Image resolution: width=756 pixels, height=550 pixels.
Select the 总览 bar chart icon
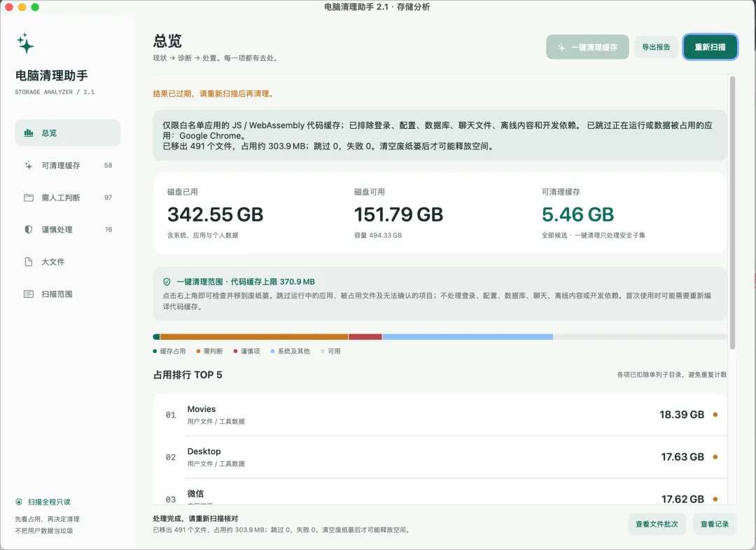tap(29, 132)
